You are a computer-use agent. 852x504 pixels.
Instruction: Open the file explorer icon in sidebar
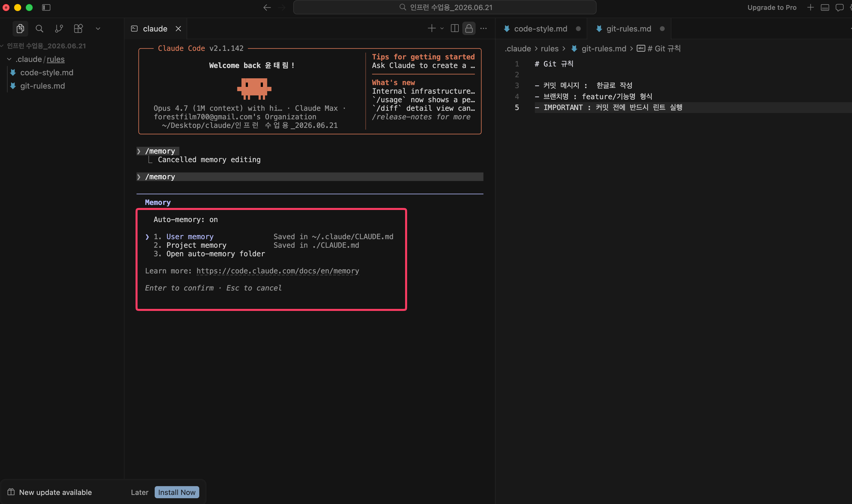tap(20, 28)
